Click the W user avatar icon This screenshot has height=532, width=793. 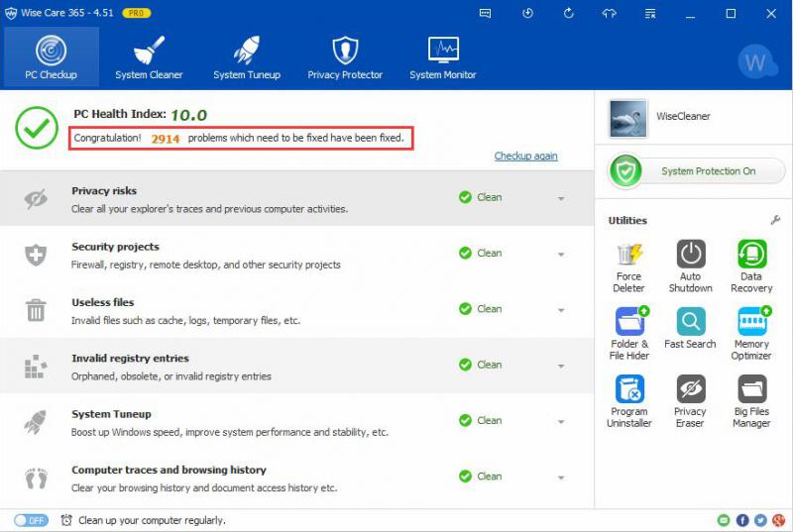757,62
